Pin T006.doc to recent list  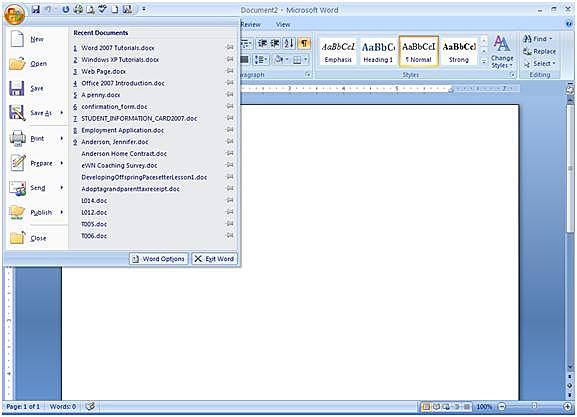pos(230,236)
